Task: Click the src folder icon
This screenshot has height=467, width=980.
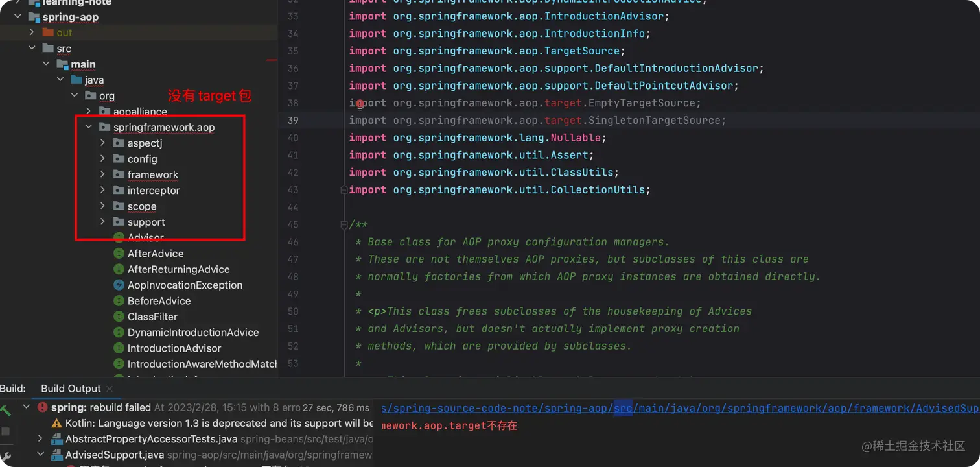Action: 48,49
